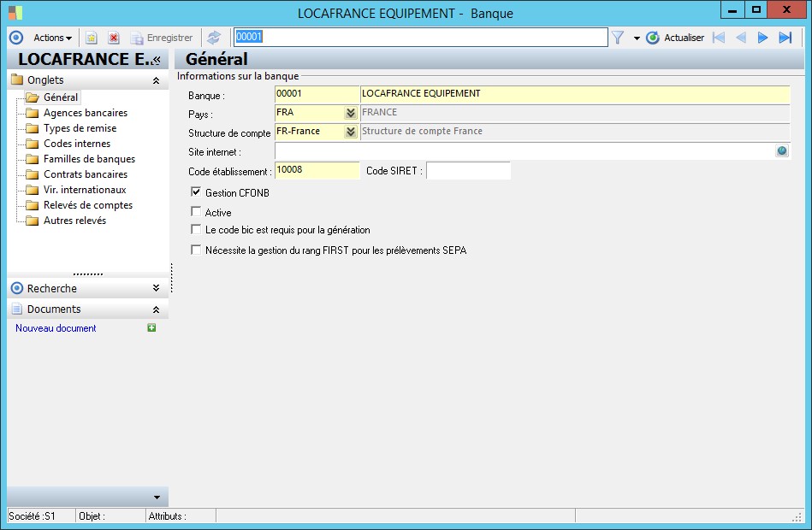Go to the last record
812x530 pixels.
coord(785,38)
